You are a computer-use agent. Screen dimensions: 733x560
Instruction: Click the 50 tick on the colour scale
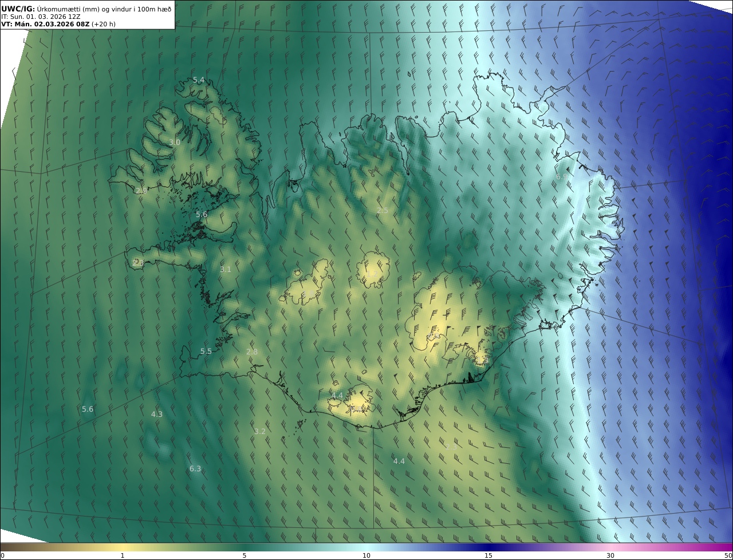[x=728, y=555]
